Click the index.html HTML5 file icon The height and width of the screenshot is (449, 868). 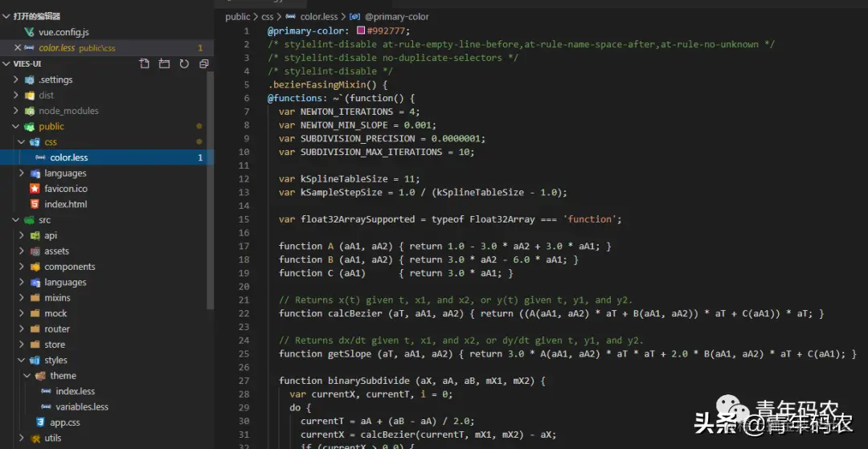coord(35,204)
